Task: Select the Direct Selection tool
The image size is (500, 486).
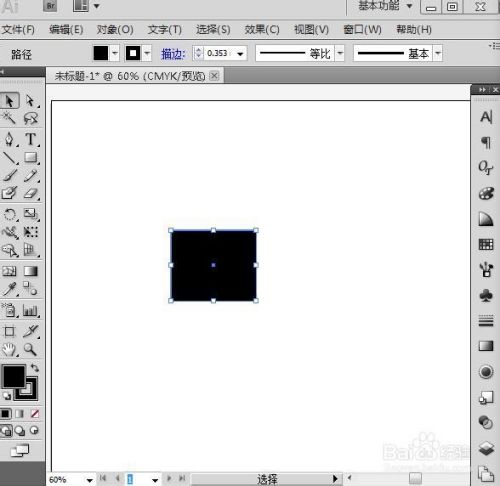Action: click(x=30, y=101)
